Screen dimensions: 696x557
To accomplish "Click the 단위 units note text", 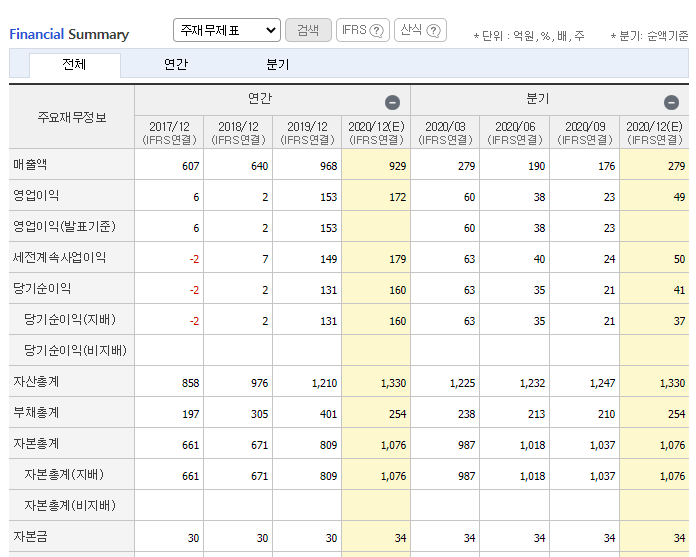I will [529, 36].
